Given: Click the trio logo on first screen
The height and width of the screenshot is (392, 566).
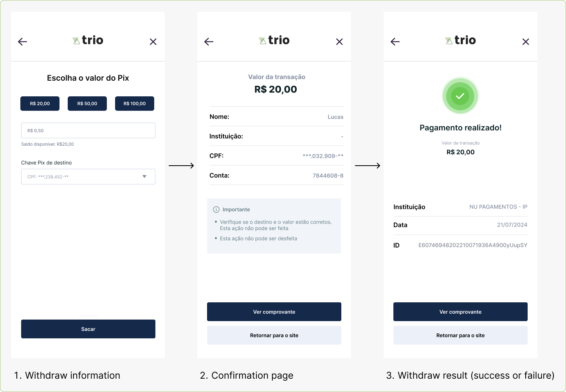Looking at the screenshot, I should 88,40.
